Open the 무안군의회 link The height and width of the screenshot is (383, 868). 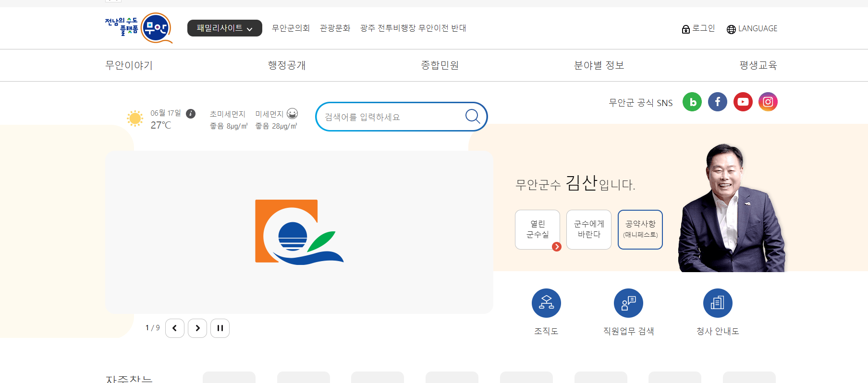[x=291, y=28]
